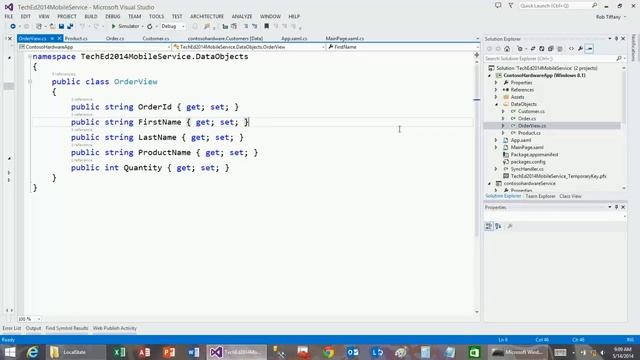Select Package.appxmanifest in Solution Explorer
Viewport: 640px width, 360px height.
coord(534,155)
